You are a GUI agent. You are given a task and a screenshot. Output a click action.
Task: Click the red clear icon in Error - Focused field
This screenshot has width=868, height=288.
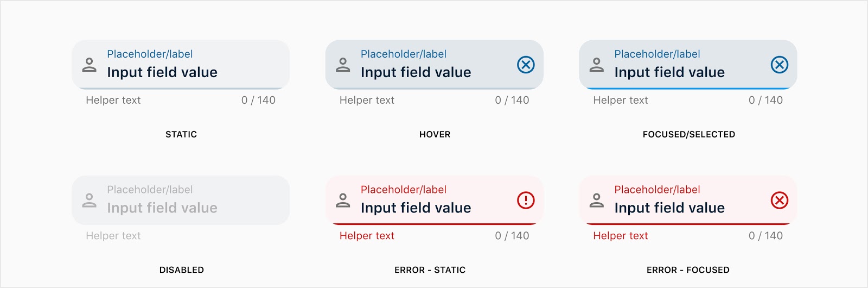coord(780,201)
